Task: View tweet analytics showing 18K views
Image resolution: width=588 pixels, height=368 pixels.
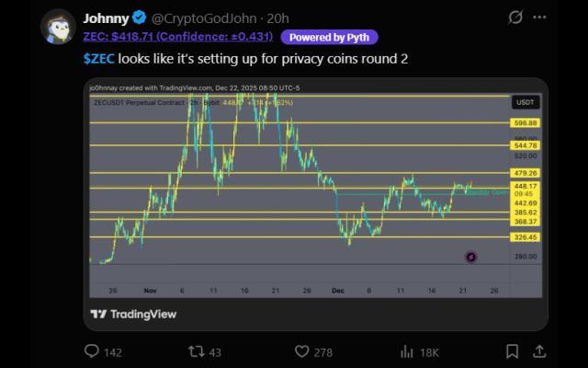Action: (406, 351)
